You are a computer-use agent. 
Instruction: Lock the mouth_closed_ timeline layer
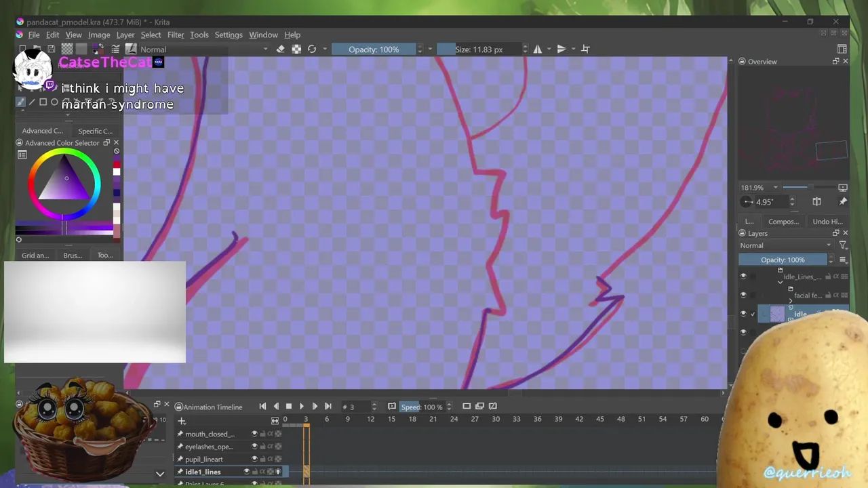[262, 434]
